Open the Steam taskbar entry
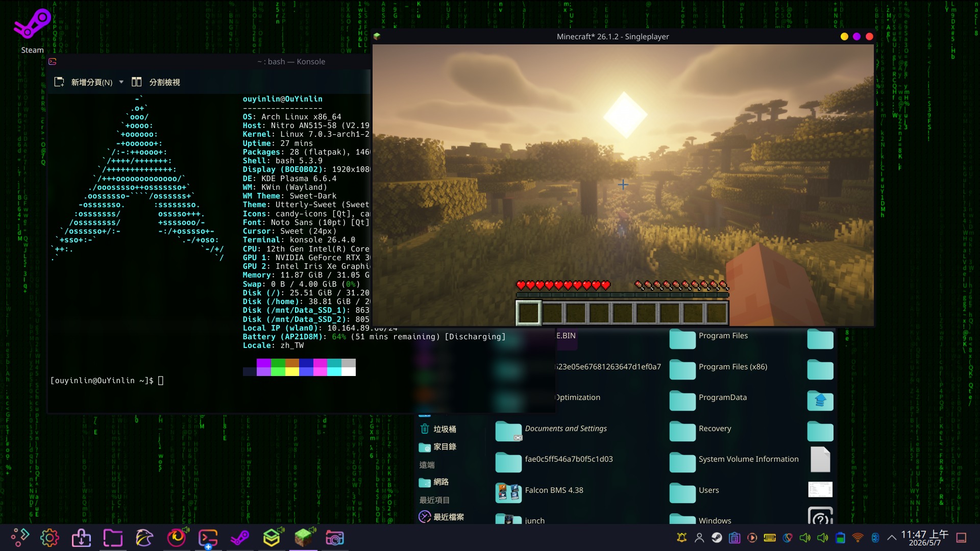 pyautogui.click(x=240, y=538)
